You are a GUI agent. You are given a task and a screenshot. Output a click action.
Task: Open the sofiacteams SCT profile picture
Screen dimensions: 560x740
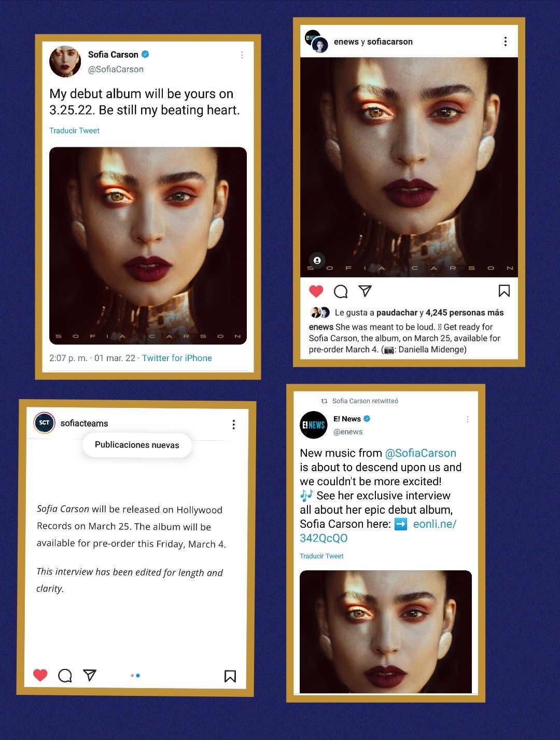(45, 422)
